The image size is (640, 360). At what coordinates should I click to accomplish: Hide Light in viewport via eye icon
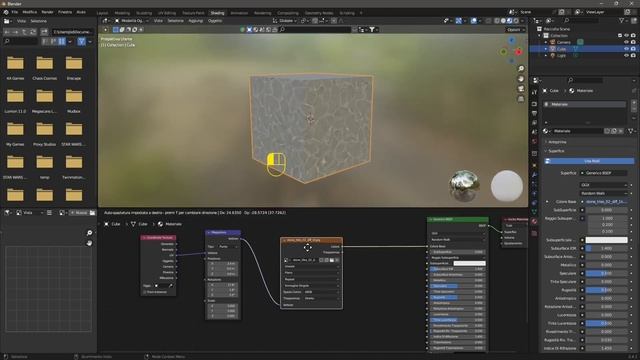tap(626, 55)
